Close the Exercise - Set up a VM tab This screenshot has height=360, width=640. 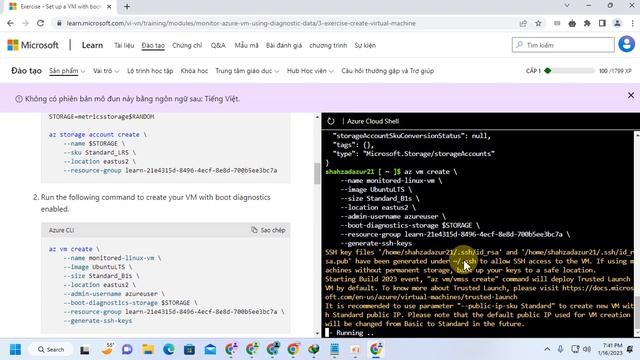click(x=109, y=7)
